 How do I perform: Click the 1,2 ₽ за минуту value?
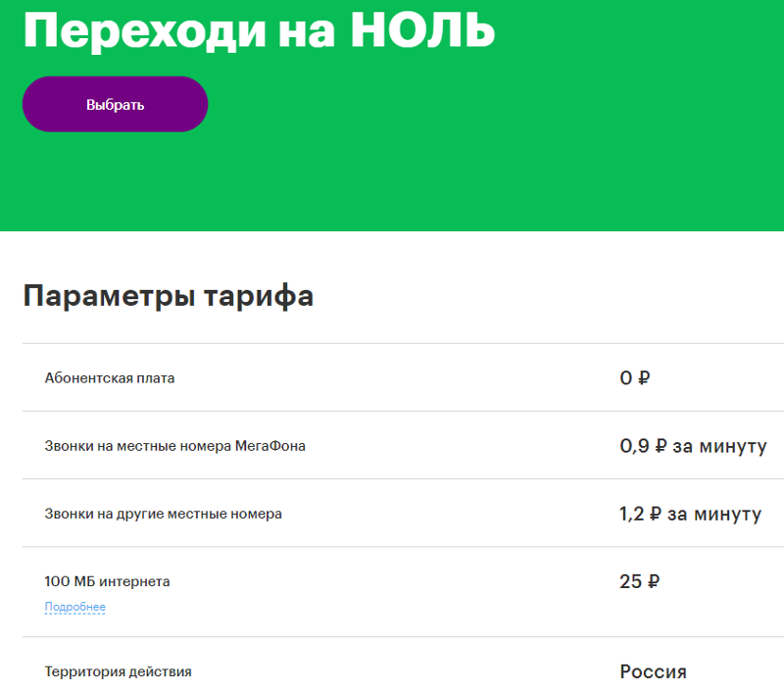pyautogui.click(x=690, y=514)
